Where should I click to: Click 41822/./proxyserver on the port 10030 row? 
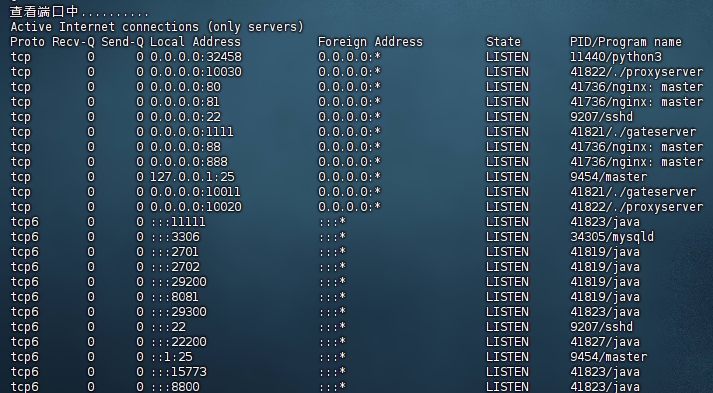point(637,72)
